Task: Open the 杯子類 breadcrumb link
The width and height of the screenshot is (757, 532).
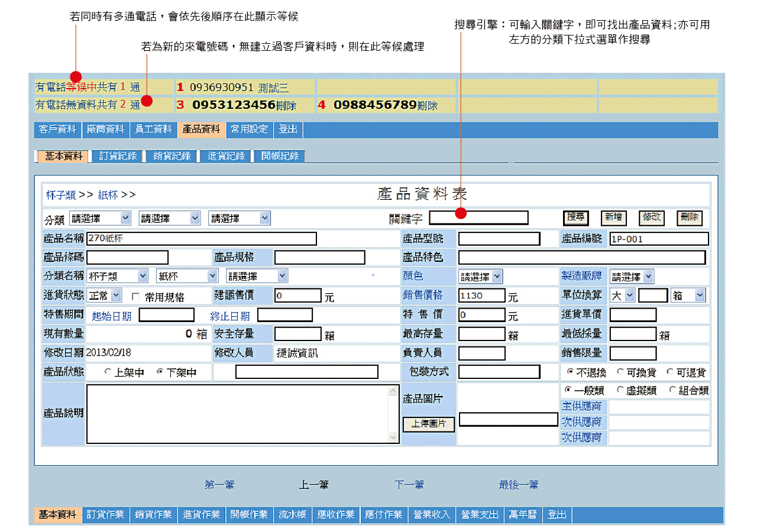Action: 61,195
